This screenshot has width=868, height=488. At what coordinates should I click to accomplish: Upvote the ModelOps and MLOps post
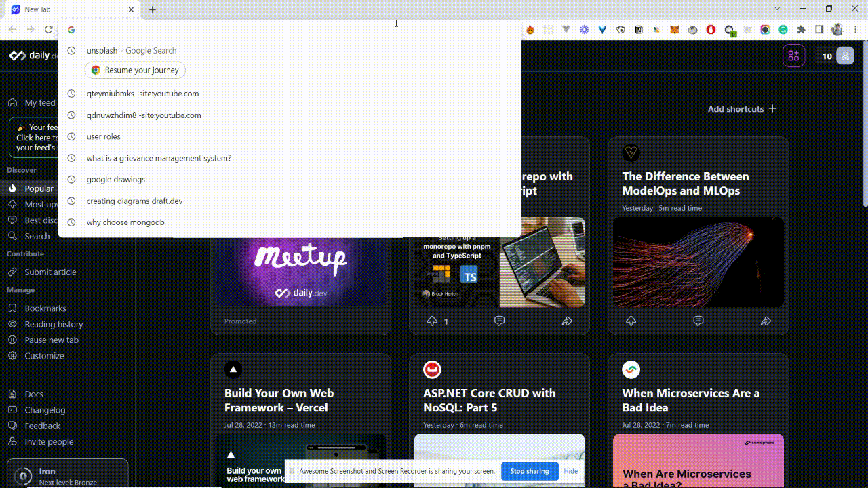point(631,321)
